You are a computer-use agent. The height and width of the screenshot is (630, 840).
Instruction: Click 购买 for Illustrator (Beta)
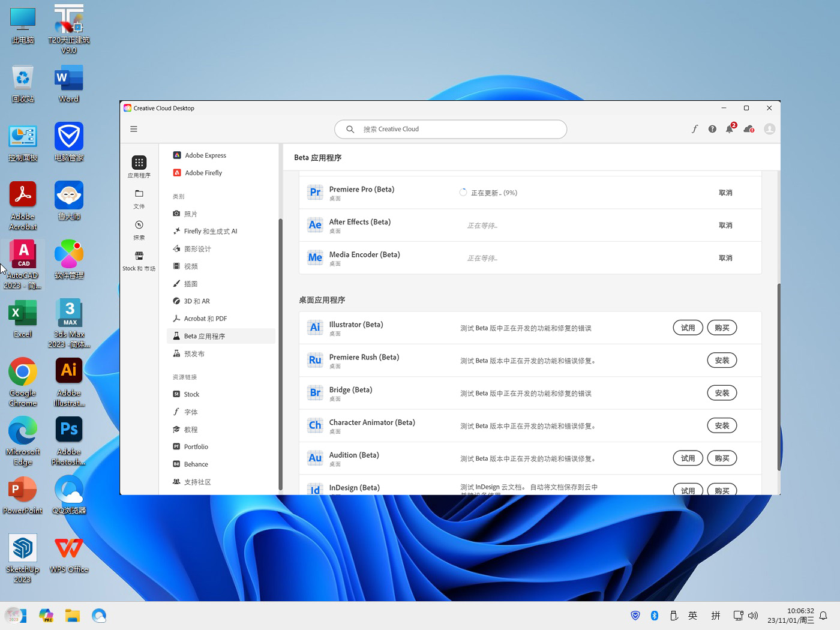click(722, 328)
